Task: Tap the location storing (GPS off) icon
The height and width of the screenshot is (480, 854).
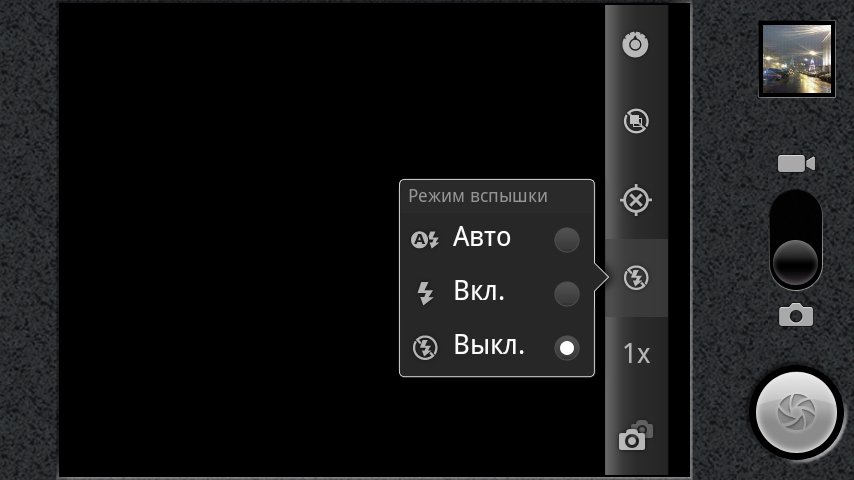Action: click(x=636, y=200)
